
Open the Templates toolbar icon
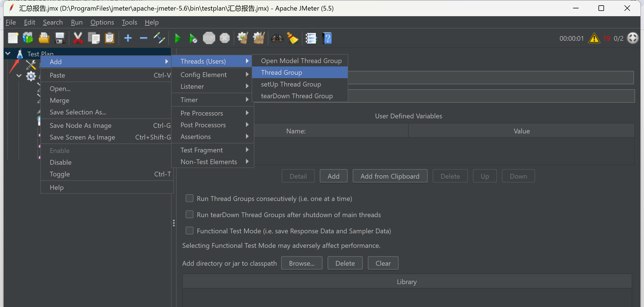(28, 38)
